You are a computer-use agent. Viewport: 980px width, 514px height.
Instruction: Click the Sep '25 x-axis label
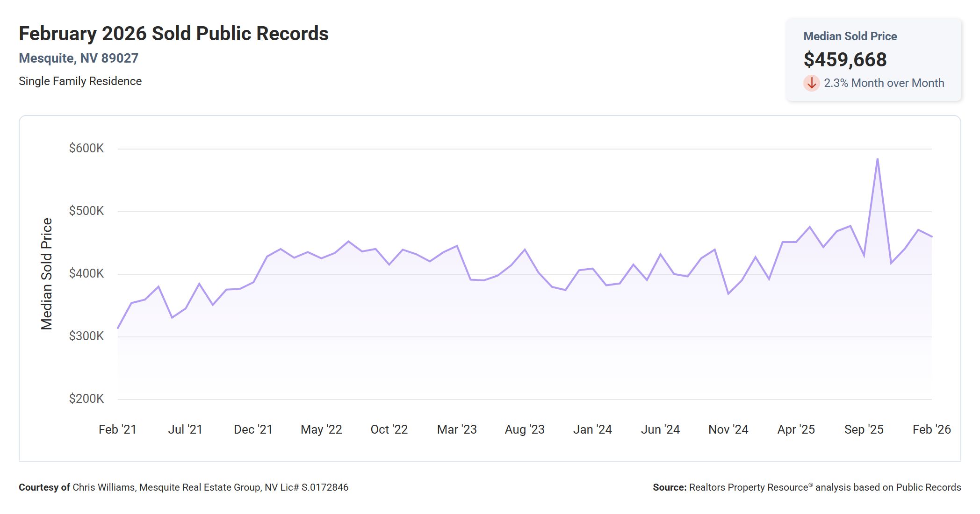click(x=863, y=429)
